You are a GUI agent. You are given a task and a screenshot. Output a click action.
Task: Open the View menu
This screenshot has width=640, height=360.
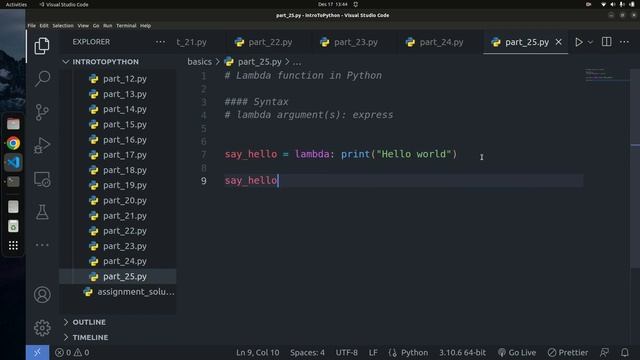click(83, 25)
